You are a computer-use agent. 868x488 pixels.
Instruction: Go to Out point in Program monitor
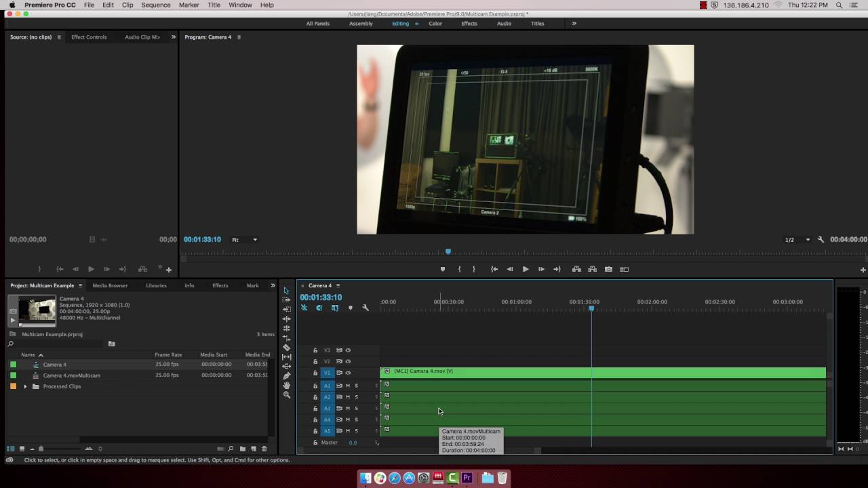click(x=557, y=269)
